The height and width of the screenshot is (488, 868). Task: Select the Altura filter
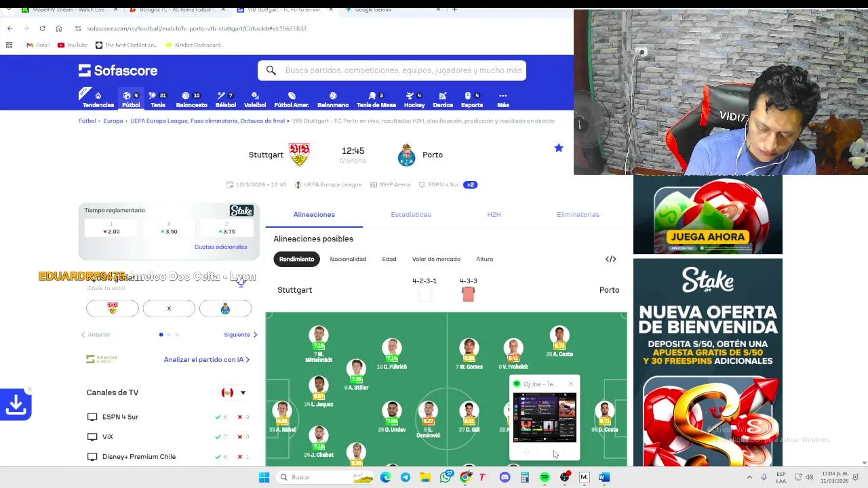pos(484,259)
